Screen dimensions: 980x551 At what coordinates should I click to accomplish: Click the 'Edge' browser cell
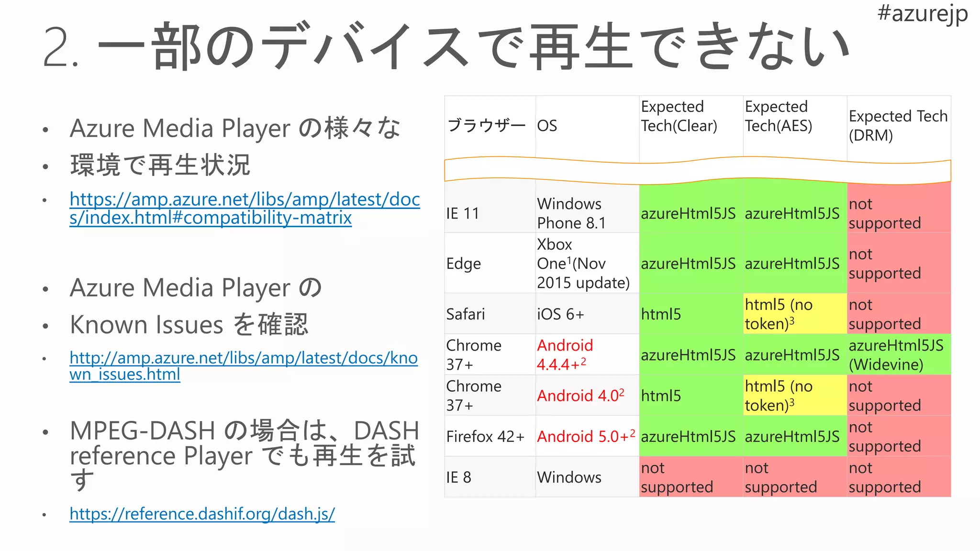pos(490,264)
